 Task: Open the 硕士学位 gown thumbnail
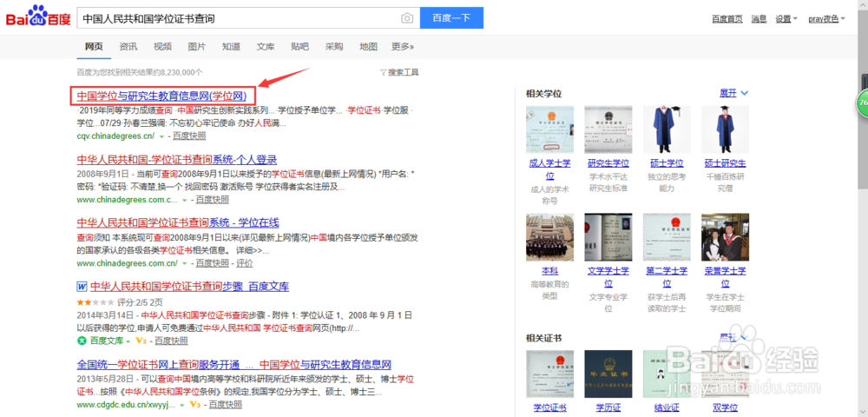click(667, 129)
